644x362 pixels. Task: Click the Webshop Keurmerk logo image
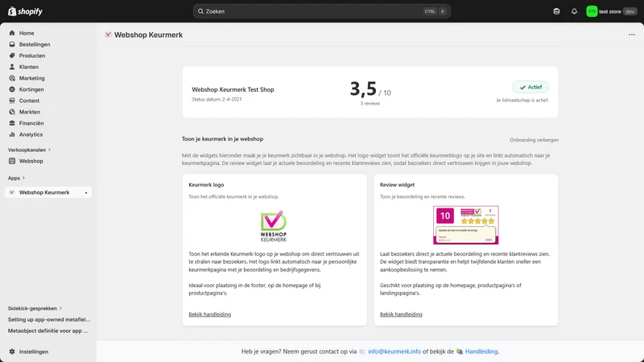pos(274,226)
